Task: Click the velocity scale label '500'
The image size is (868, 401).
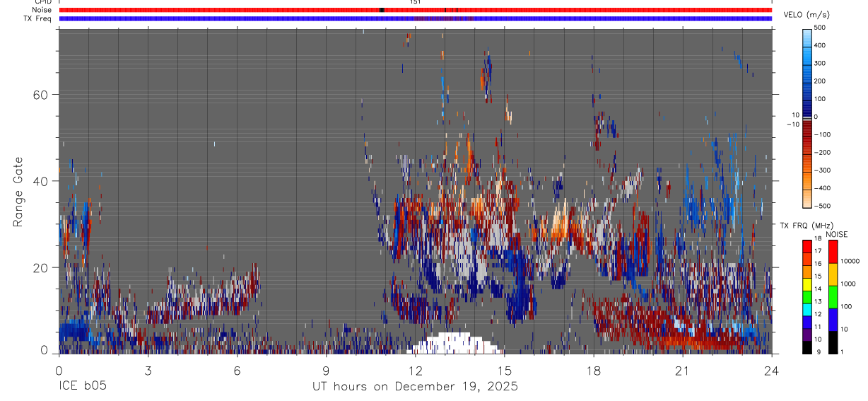Action: click(x=820, y=28)
